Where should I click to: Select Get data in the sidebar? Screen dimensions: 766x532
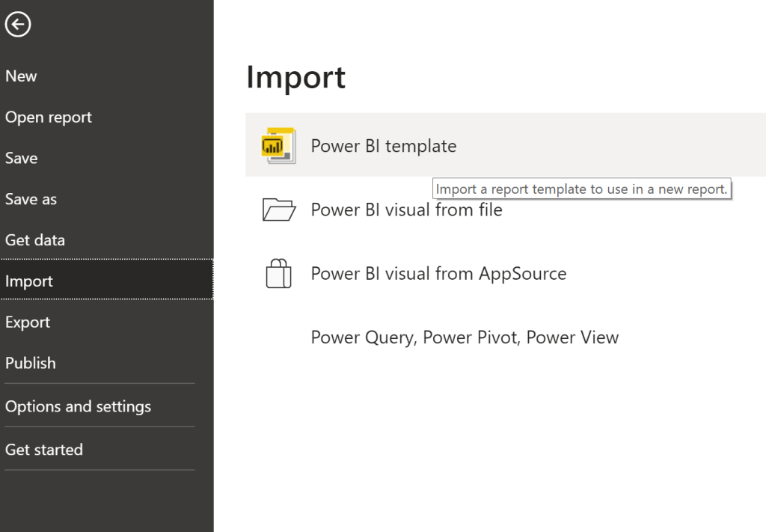coord(35,240)
